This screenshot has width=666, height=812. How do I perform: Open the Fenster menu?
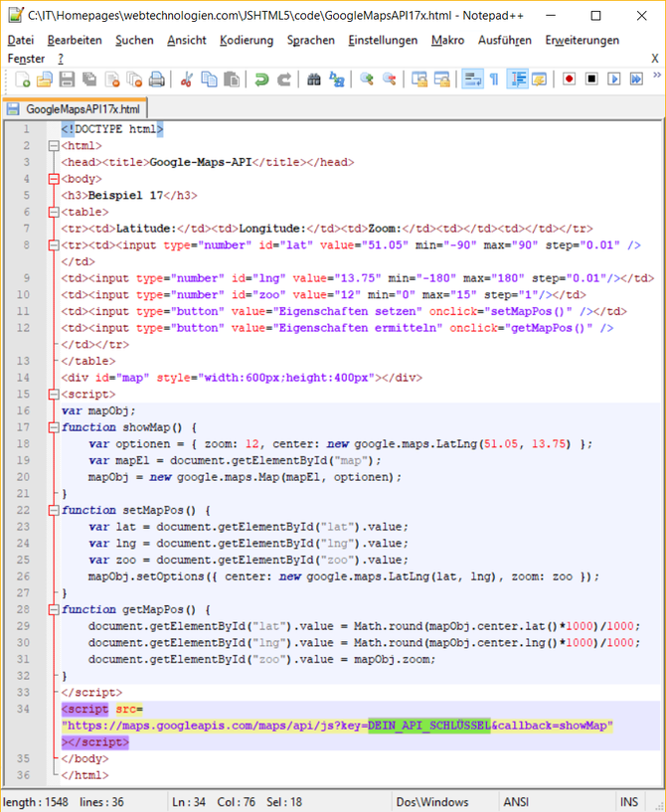coord(27,59)
